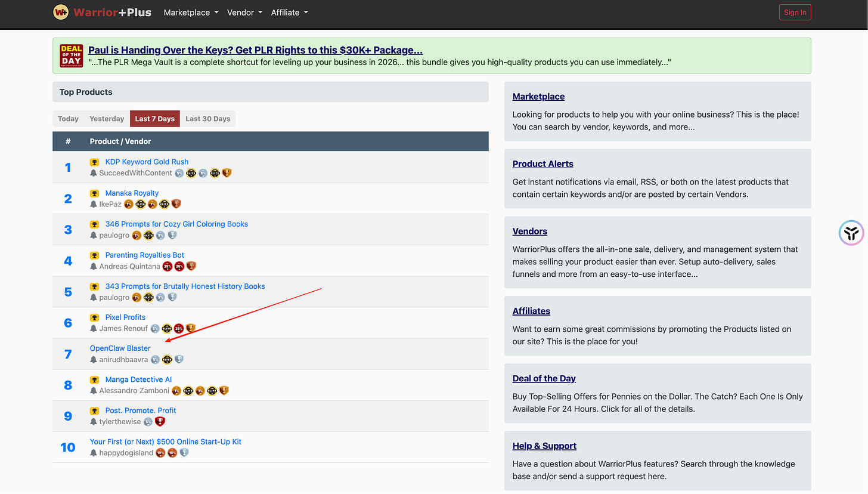The width and height of the screenshot is (868, 494).
Task: Click trophy icon before Post. Promote. Profit
Action: (x=94, y=410)
